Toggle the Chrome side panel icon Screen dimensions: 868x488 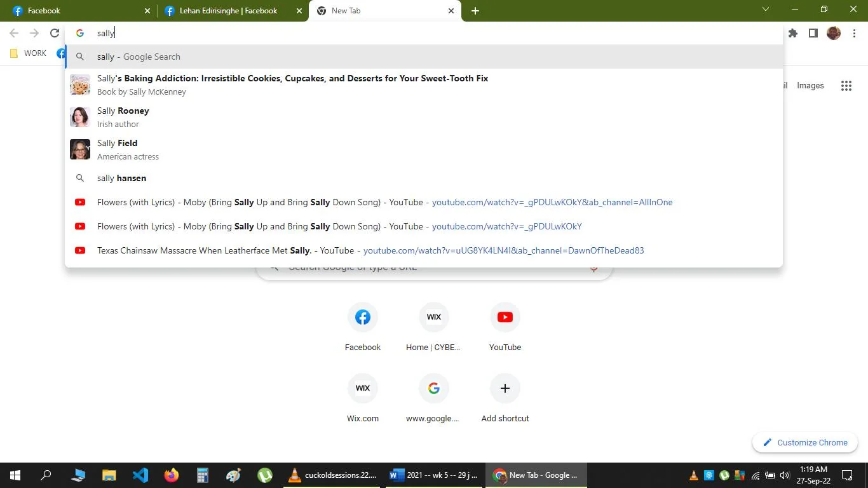click(x=813, y=33)
